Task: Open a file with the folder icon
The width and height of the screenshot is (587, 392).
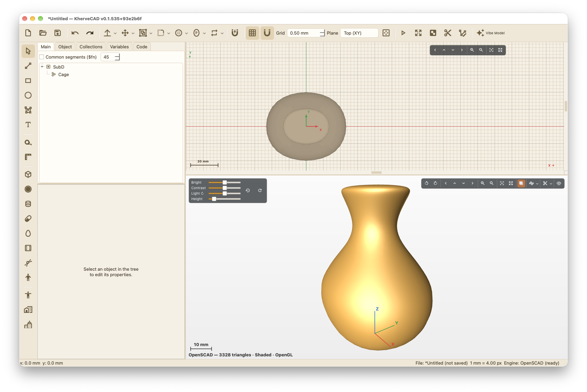Action: [x=43, y=33]
